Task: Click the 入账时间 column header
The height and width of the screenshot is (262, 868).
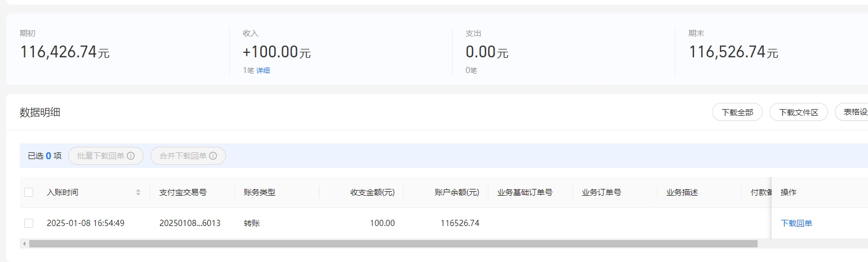Action: (x=63, y=192)
